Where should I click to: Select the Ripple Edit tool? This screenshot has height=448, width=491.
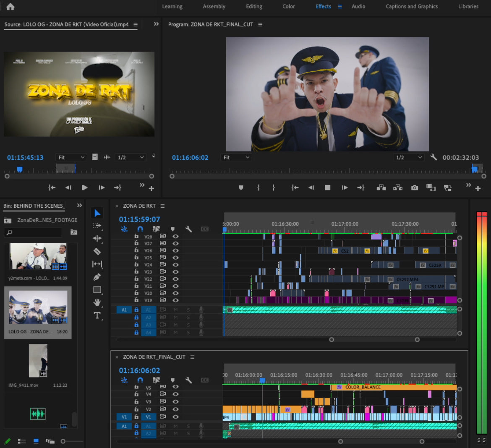click(97, 238)
